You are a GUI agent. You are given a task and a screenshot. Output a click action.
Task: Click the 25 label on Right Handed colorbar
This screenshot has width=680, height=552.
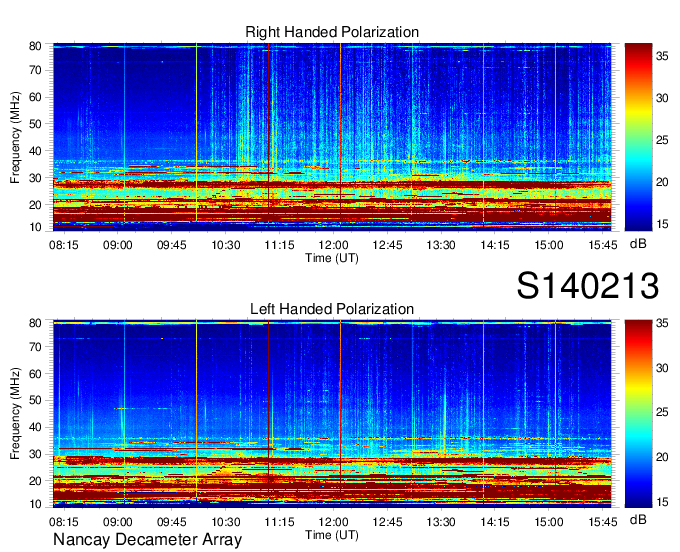(x=662, y=140)
